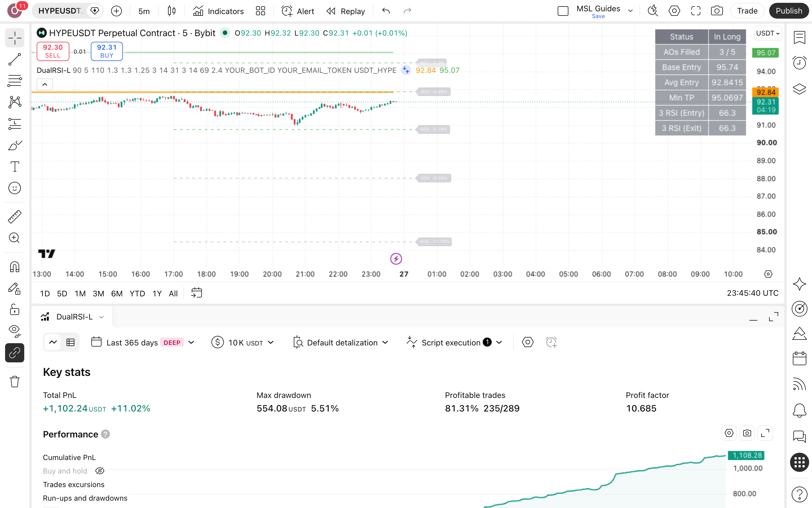Show All time range
Screen dimensions: 812x508
coord(173,294)
